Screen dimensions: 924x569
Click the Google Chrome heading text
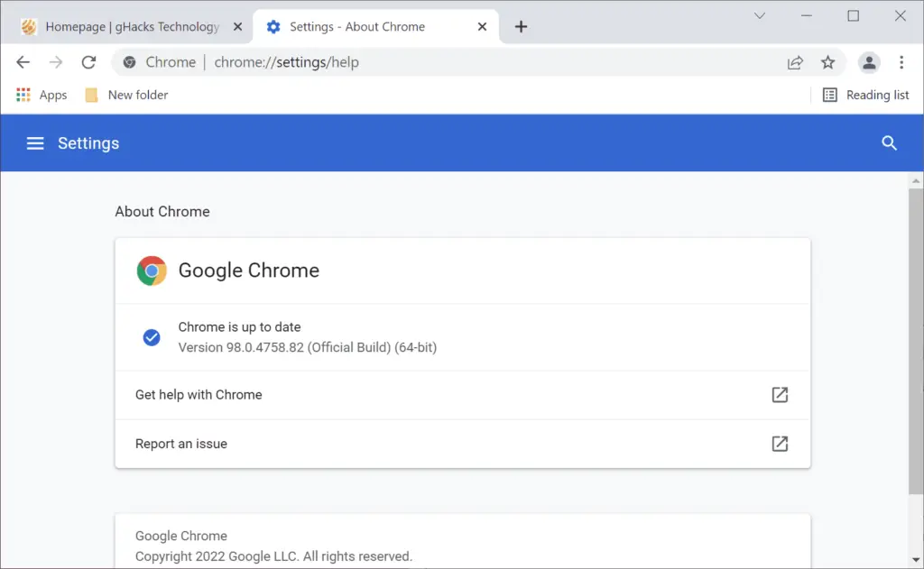pos(249,271)
